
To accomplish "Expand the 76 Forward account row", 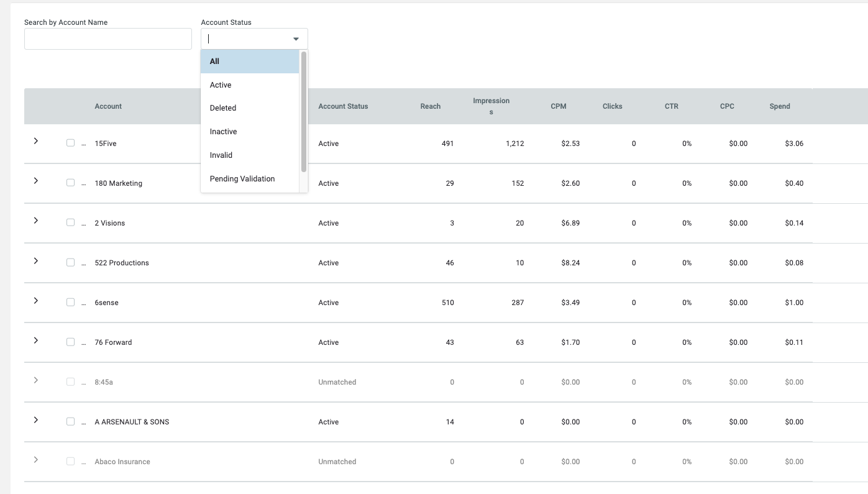I will point(36,340).
